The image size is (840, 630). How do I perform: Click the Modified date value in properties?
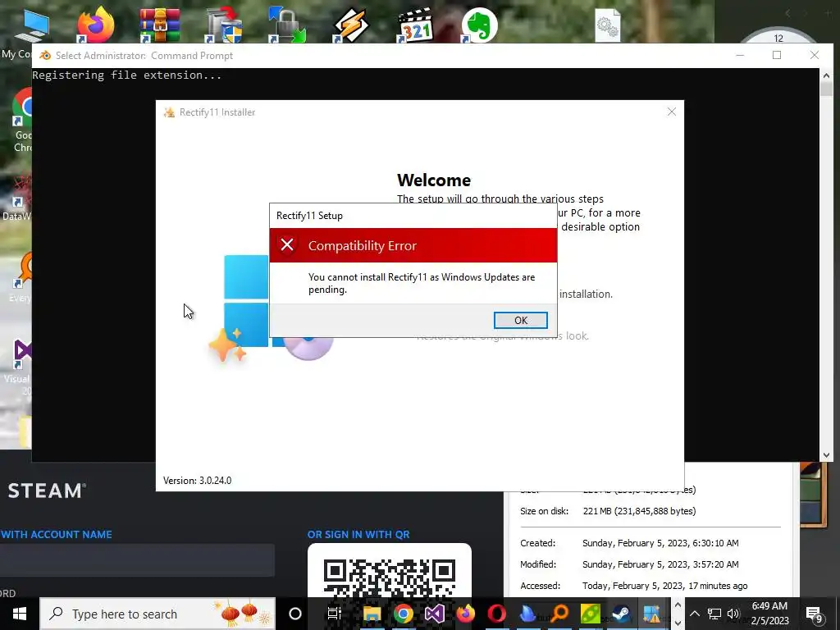pos(660,564)
